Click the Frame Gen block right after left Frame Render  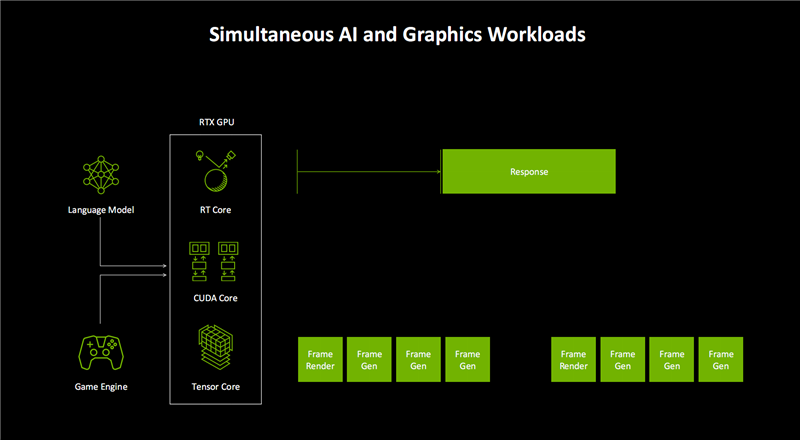click(x=370, y=360)
